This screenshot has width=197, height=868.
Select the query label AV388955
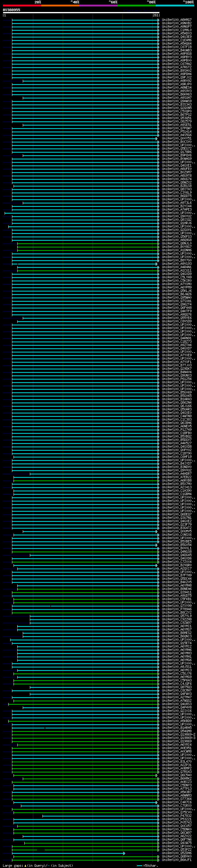click(11, 10)
